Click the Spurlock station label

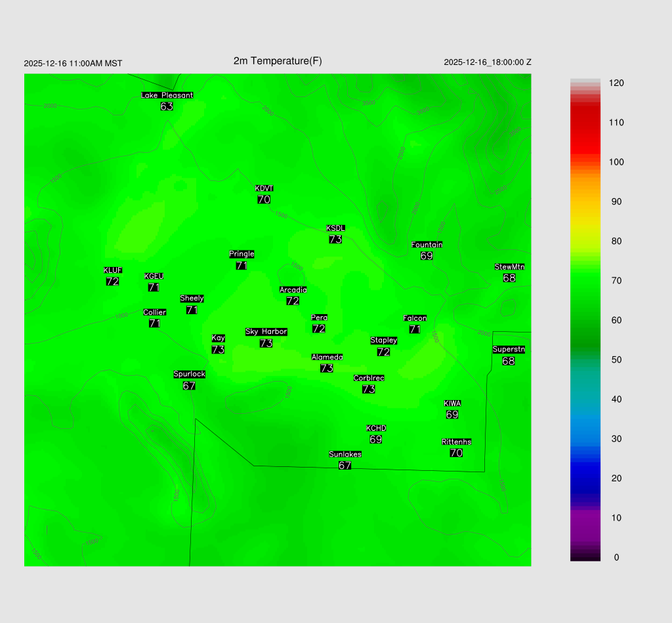point(189,374)
